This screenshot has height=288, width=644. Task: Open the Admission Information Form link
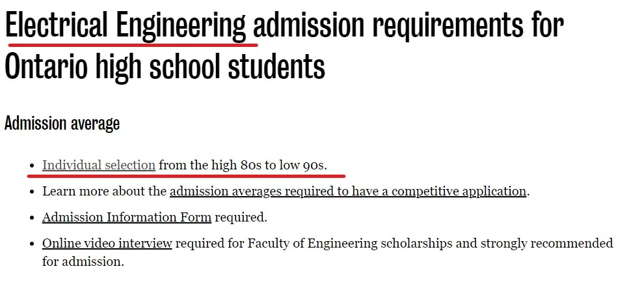point(126,217)
